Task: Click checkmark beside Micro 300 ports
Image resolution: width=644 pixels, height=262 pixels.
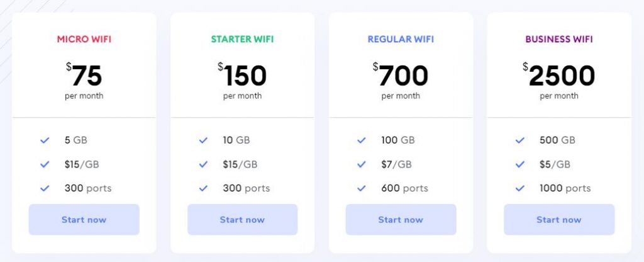Action: click(45, 188)
